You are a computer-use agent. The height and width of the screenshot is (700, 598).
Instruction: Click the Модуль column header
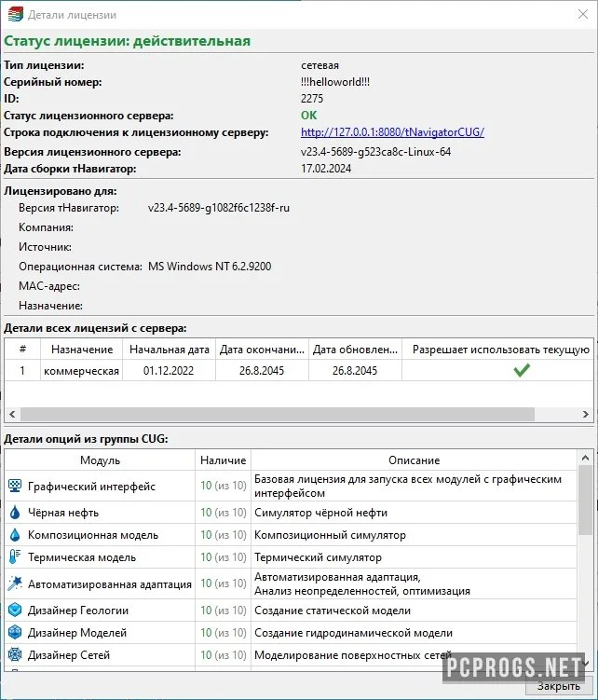tap(100, 460)
